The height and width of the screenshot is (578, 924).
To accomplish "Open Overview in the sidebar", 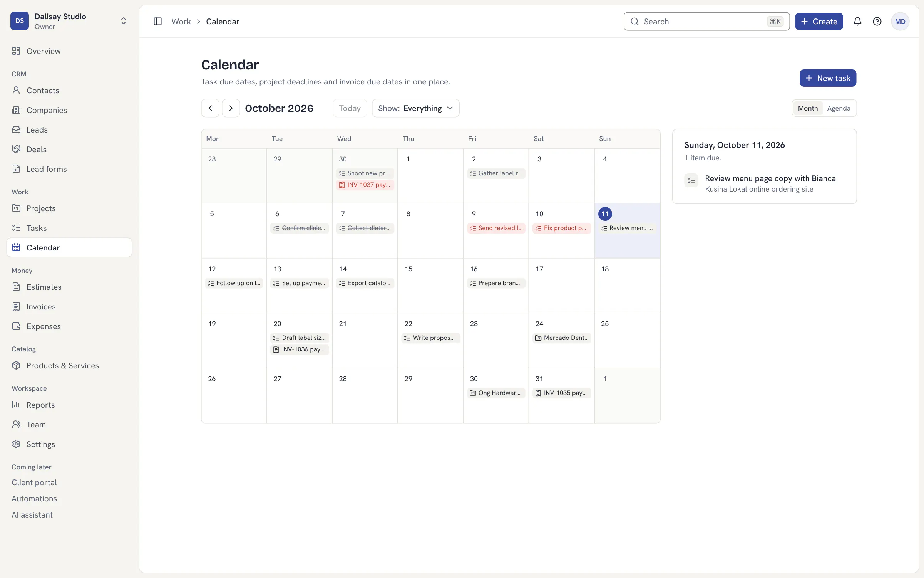I will pyautogui.click(x=69, y=51).
